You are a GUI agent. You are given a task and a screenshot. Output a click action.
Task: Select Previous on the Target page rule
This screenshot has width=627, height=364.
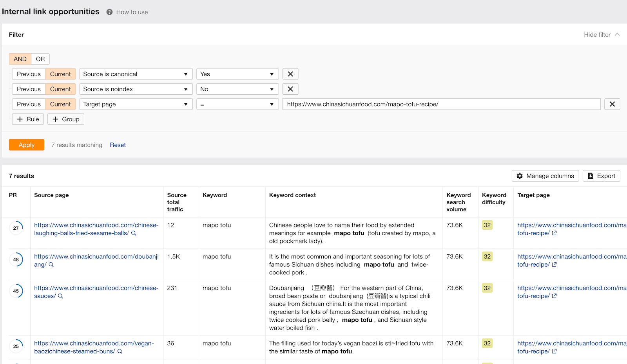28,104
